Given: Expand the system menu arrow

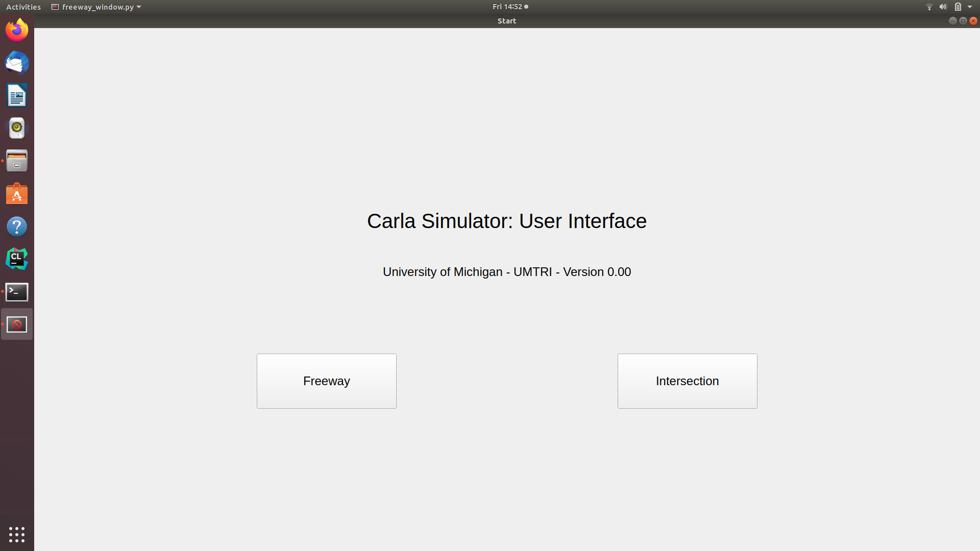Looking at the screenshot, I should coord(970,7).
